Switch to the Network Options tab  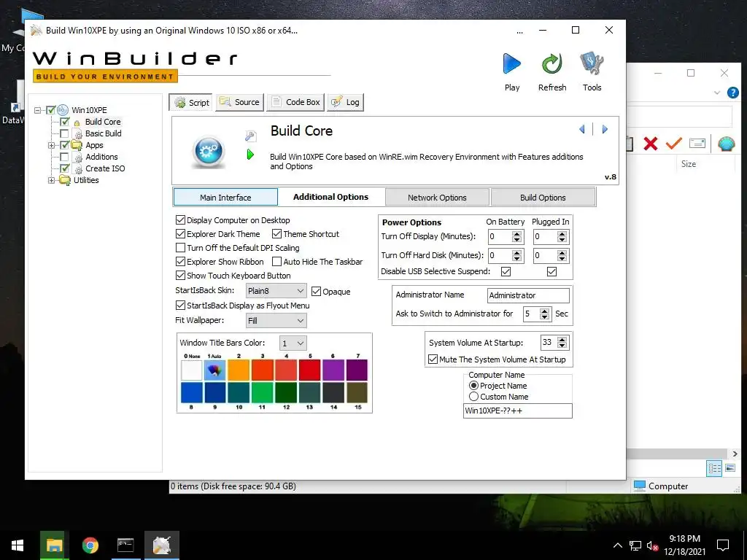pos(437,197)
